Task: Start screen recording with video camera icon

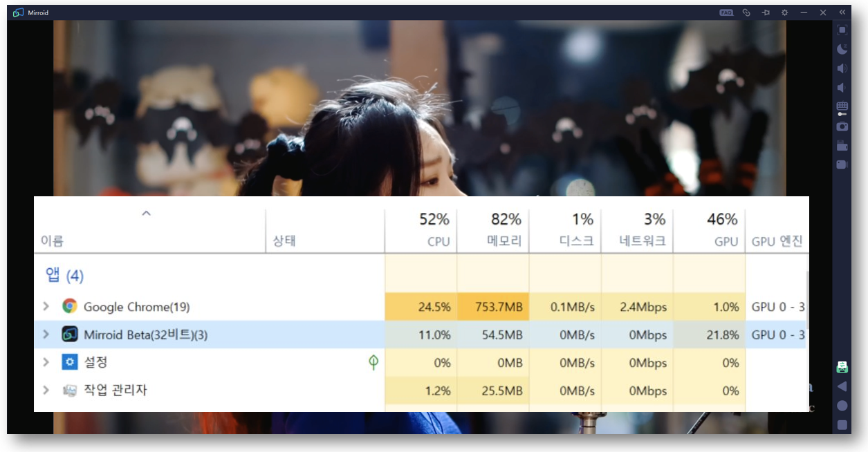Action: 842,164
